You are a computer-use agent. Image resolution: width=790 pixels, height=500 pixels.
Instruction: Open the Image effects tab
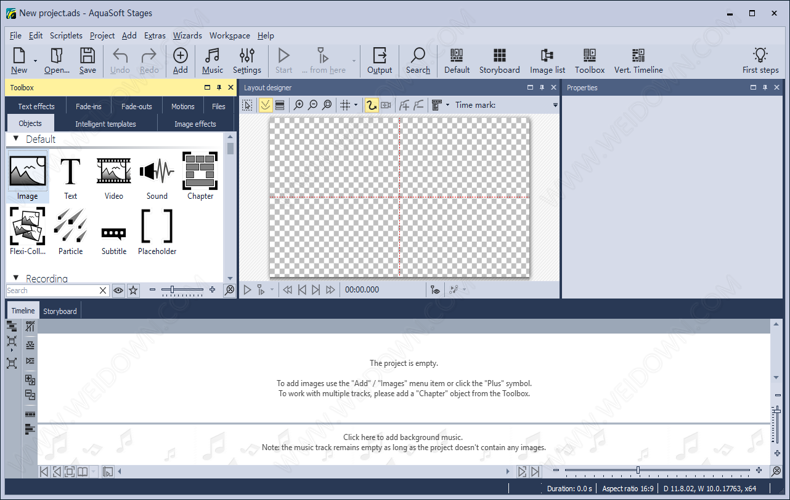(x=195, y=123)
